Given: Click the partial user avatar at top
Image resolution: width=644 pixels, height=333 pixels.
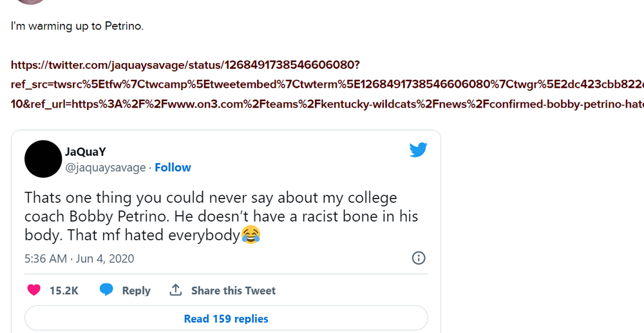Looking at the screenshot, I should point(31,2).
